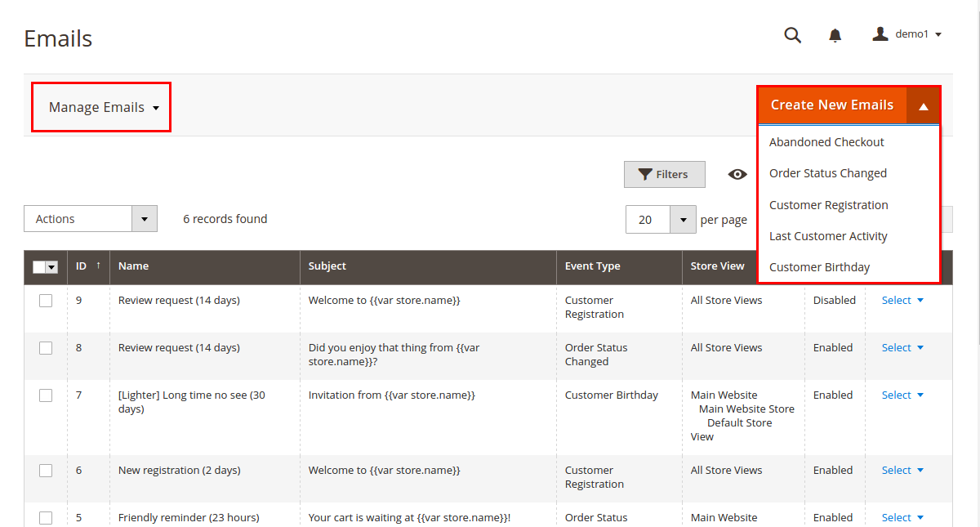Expand the Manage Emails dropdown

click(x=104, y=107)
